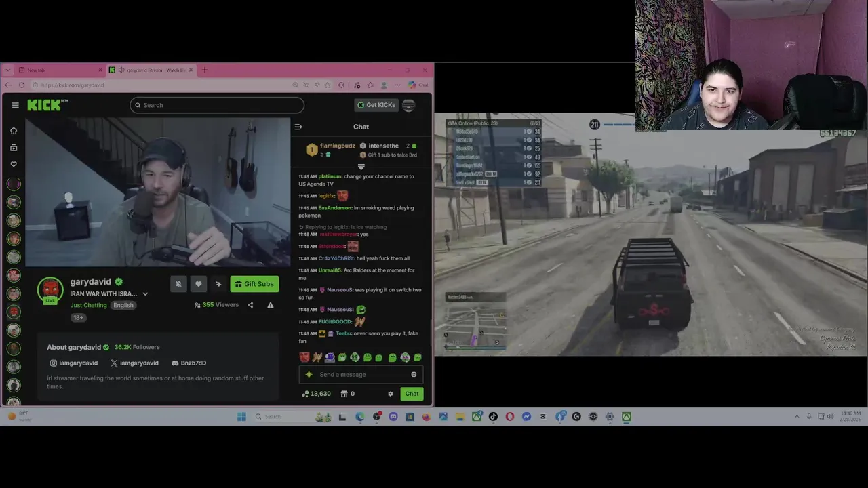
Task: Open user profile avatar menu
Action: 408,105
